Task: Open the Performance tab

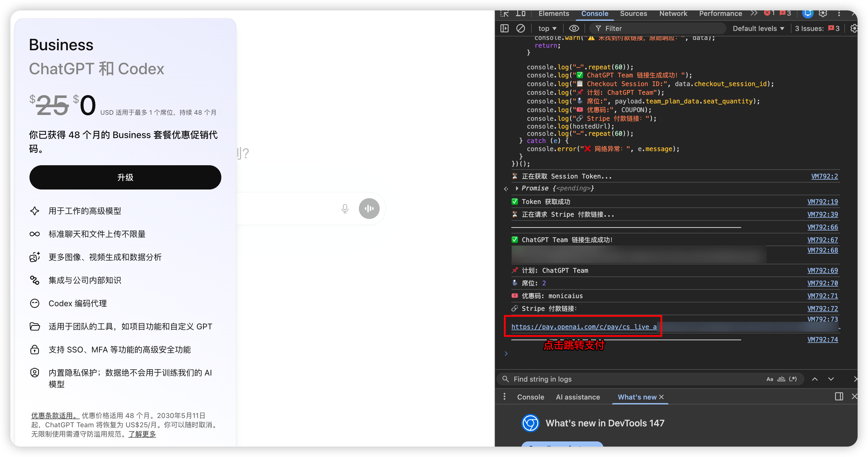Action: [x=720, y=14]
